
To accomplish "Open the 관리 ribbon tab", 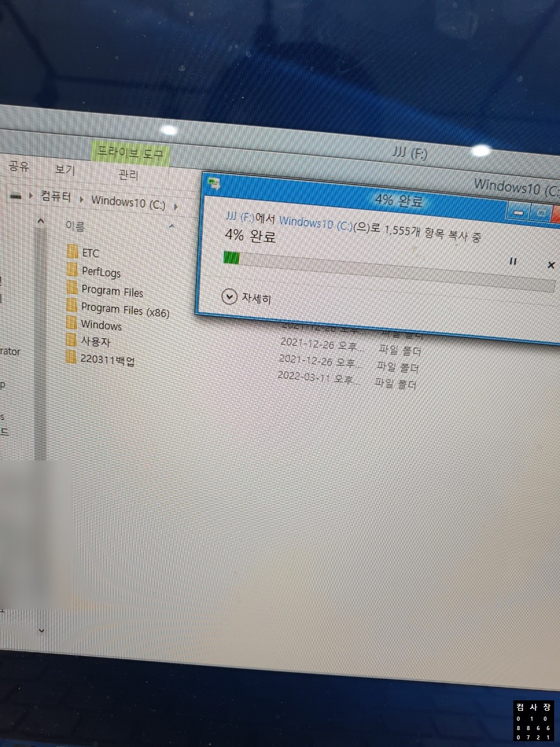I will coord(128,174).
